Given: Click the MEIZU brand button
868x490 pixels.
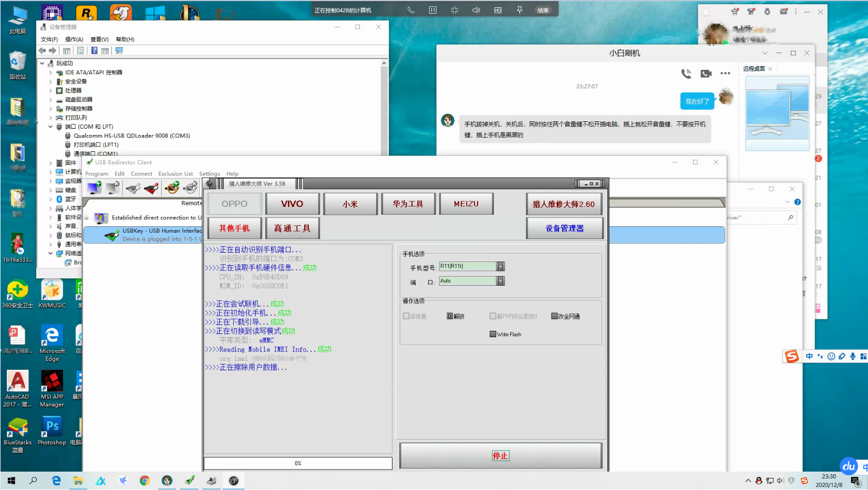Looking at the screenshot, I should point(466,204).
